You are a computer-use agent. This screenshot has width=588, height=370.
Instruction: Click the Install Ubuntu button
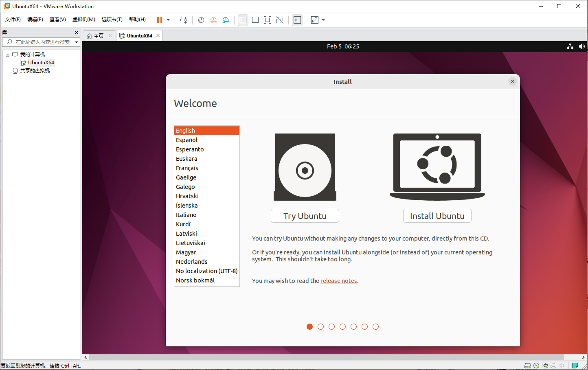pos(437,216)
